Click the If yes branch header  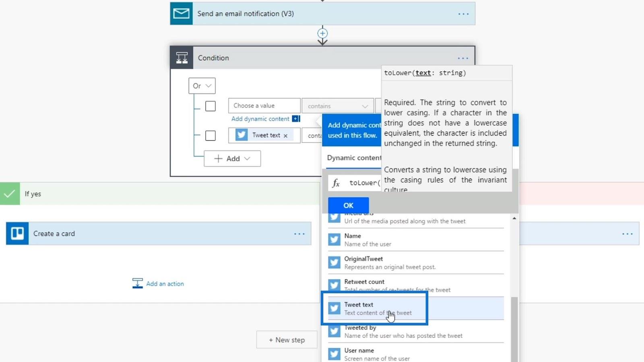pyautogui.click(x=160, y=194)
